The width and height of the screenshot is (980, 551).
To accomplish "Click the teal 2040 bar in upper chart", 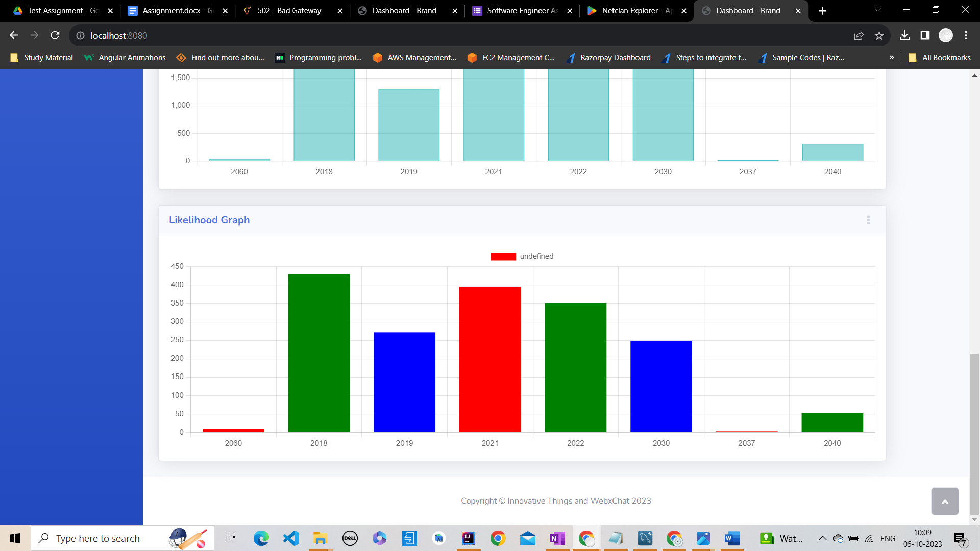I will click(833, 152).
